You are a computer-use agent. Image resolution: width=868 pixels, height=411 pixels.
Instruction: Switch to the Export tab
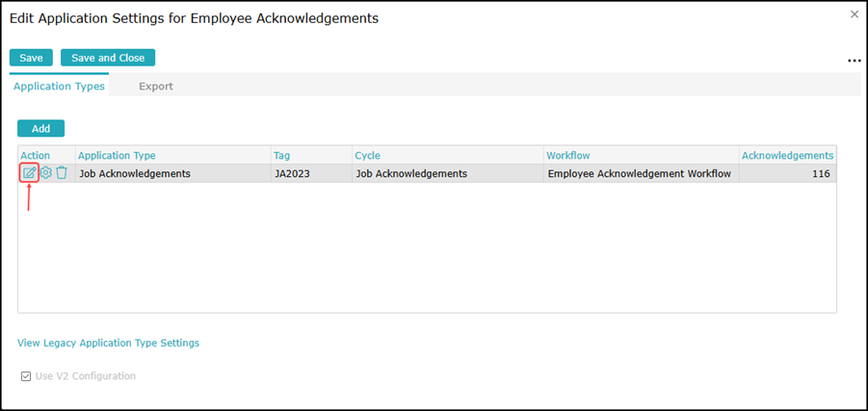coord(155,87)
